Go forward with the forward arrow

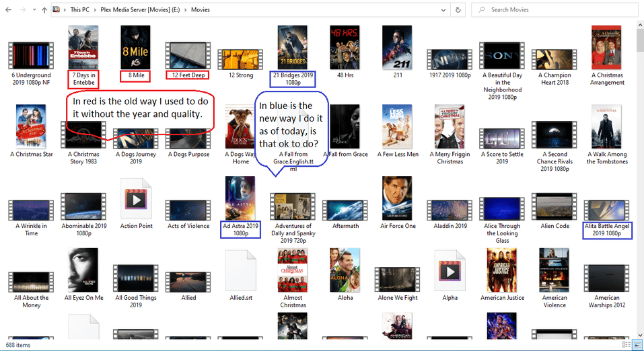23,10
